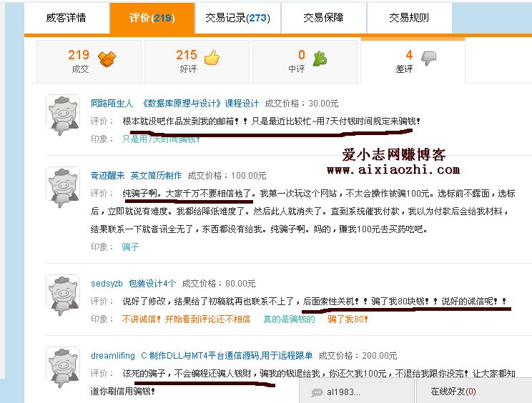Open 同路陌生人's pig avatar
This screenshot has width=532, height=403.
[x=63, y=116]
